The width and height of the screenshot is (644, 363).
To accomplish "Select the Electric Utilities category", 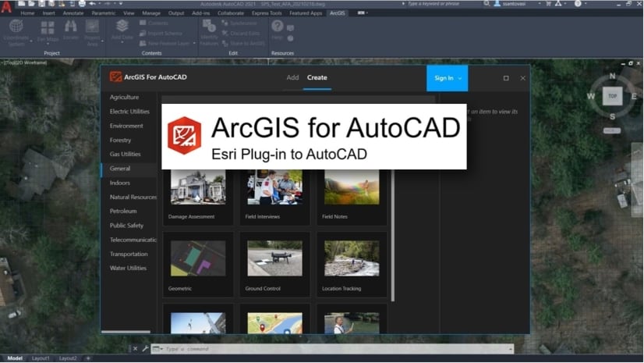I will 129,112.
